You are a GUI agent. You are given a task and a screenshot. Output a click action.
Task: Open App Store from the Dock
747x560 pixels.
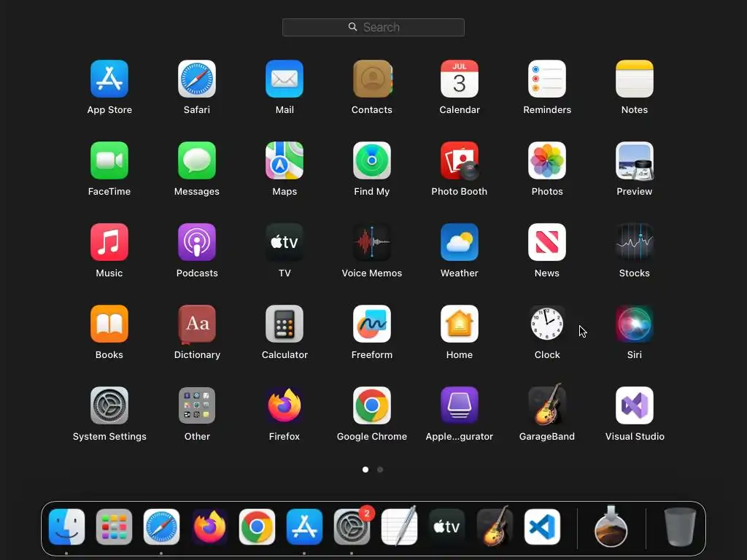point(304,526)
